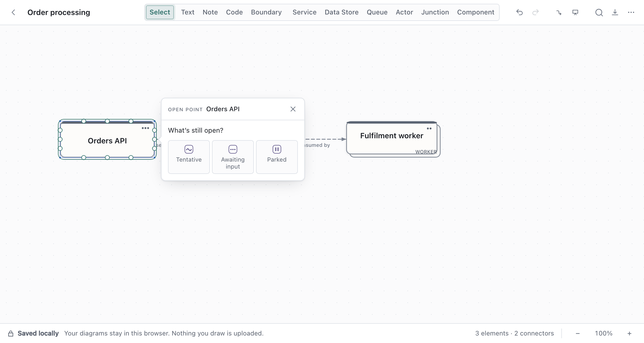
Task: Open the top-right more options menu
Action: [631, 12]
